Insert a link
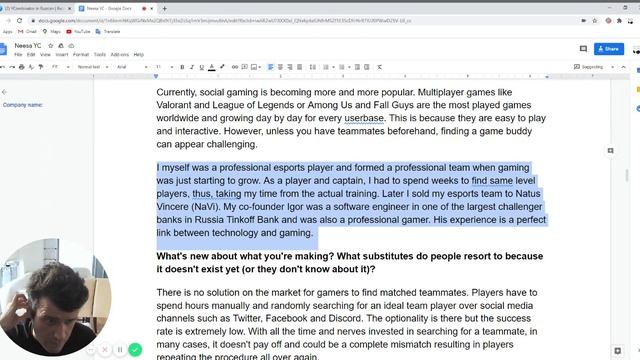The width and height of the screenshot is (640, 360). pyautogui.click(x=235, y=67)
